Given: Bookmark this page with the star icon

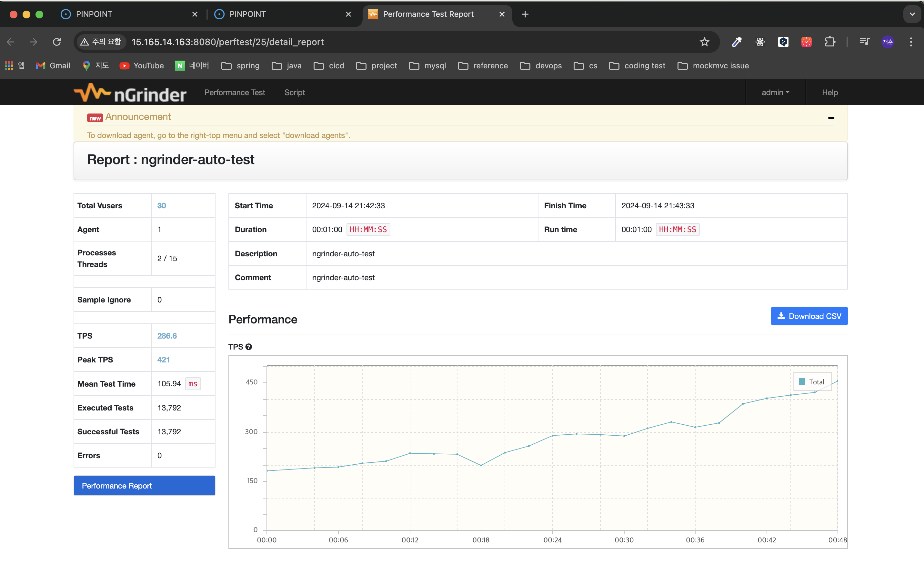Looking at the screenshot, I should coord(704,42).
